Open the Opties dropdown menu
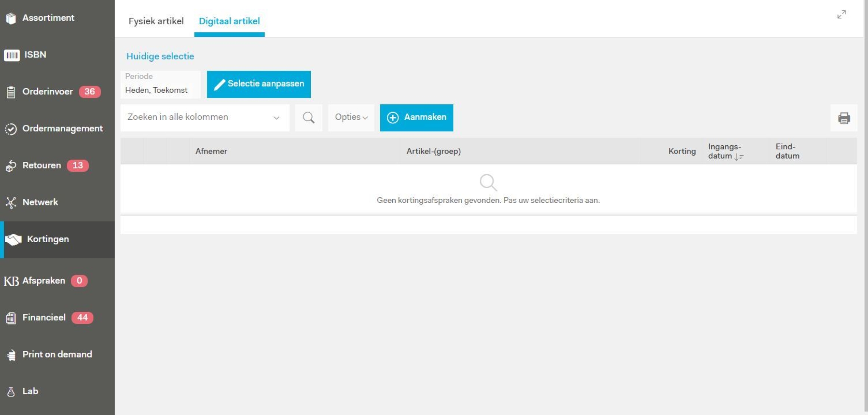The width and height of the screenshot is (868, 415). [x=351, y=117]
